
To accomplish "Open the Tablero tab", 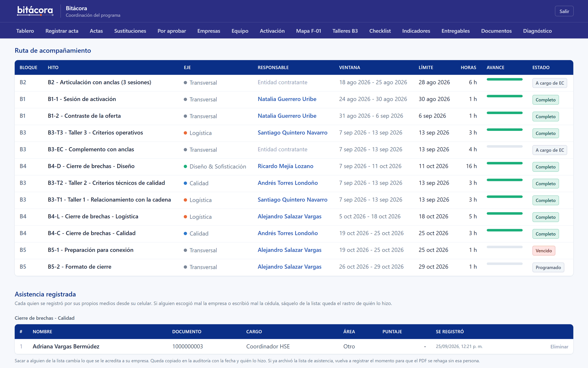I will click(x=25, y=31).
